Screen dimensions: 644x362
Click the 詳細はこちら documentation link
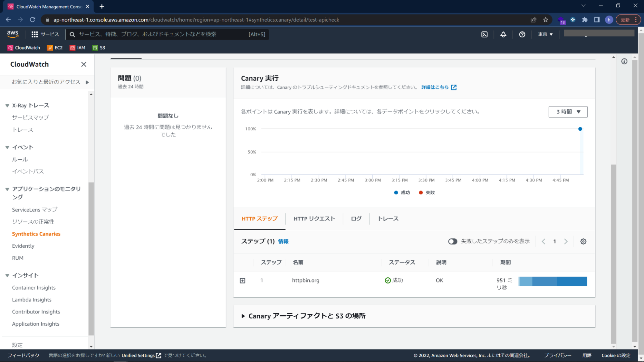(439, 87)
